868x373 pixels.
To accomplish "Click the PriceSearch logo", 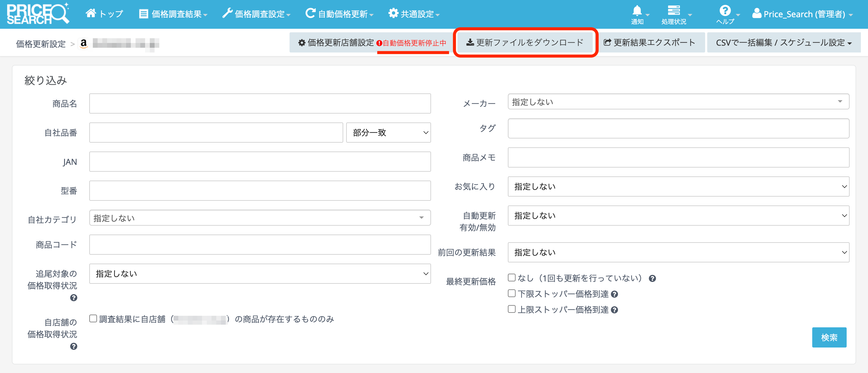I will coord(38,14).
